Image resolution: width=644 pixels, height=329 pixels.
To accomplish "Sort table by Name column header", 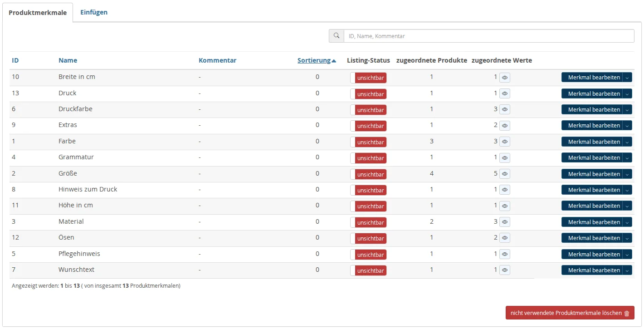I will pyautogui.click(x=68, y=60).
